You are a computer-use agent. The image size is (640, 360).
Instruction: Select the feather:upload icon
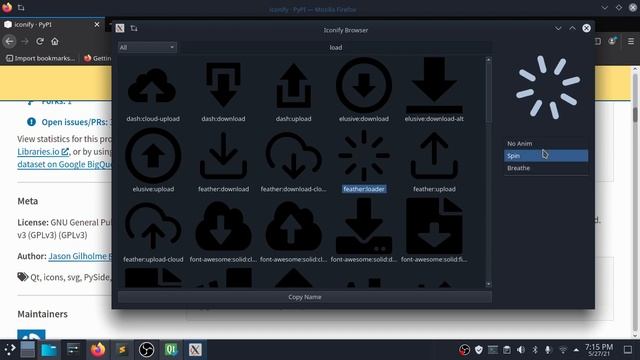(434, 156)
